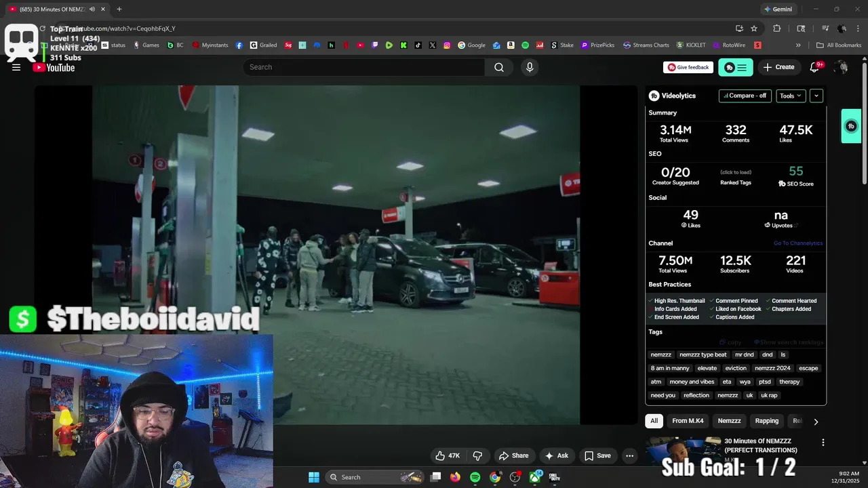
Task: Open the YouTube notifications bell
Action: click(x=814, y=67)
